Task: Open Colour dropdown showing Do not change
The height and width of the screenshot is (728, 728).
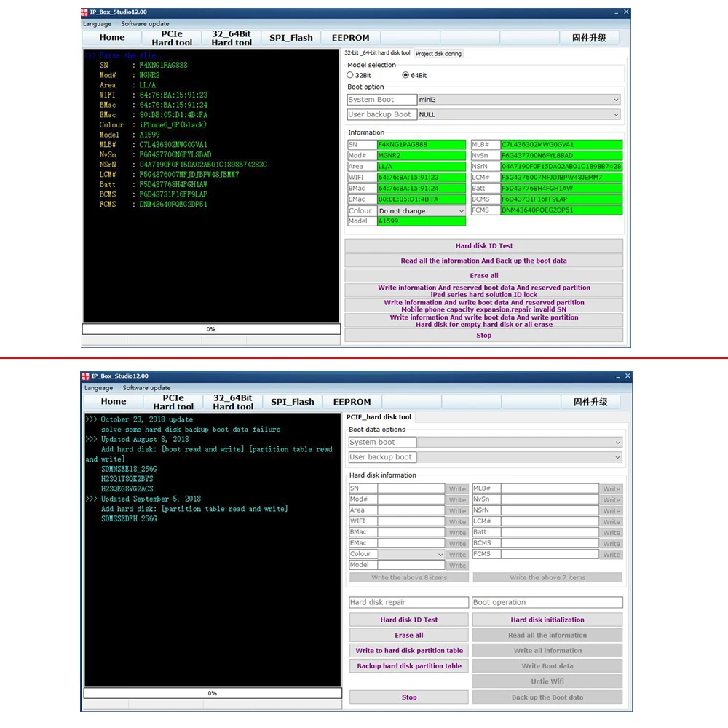Action: click(421, 211)
